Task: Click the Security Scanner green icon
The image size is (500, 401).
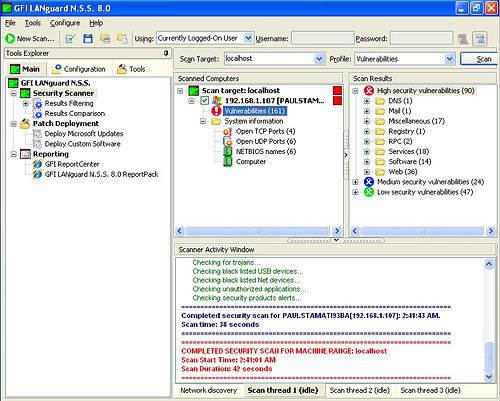Action: click(x=25, y=93)
